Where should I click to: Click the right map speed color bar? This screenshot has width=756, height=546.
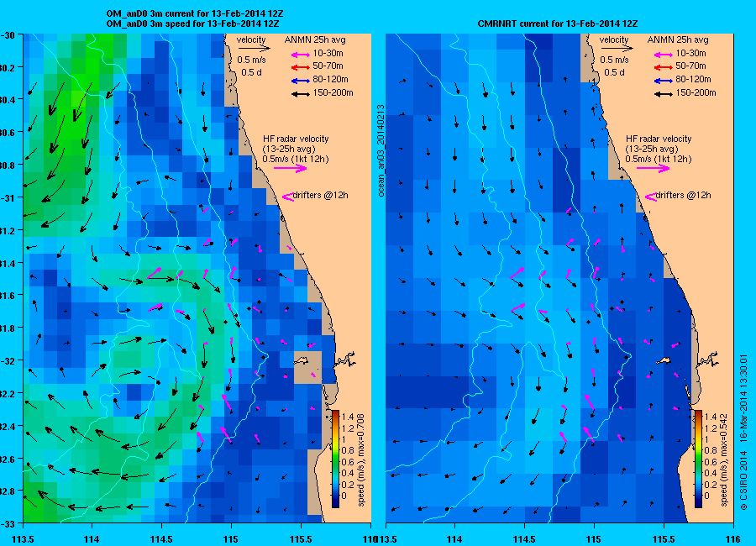pos(698,459)
